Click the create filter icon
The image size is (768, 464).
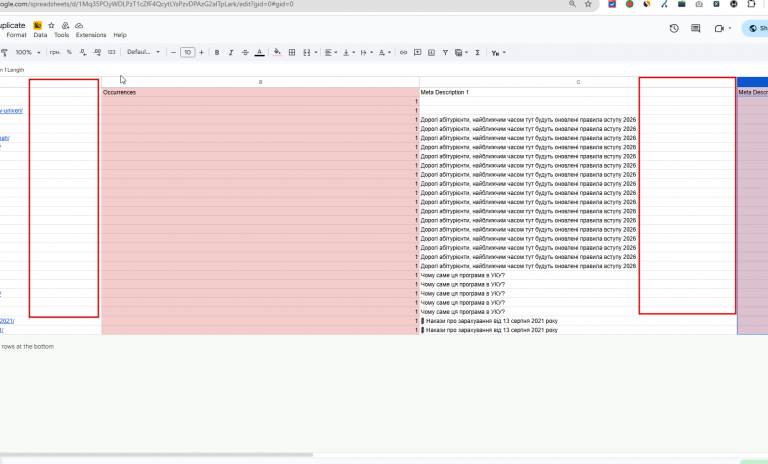coord(445,52)
